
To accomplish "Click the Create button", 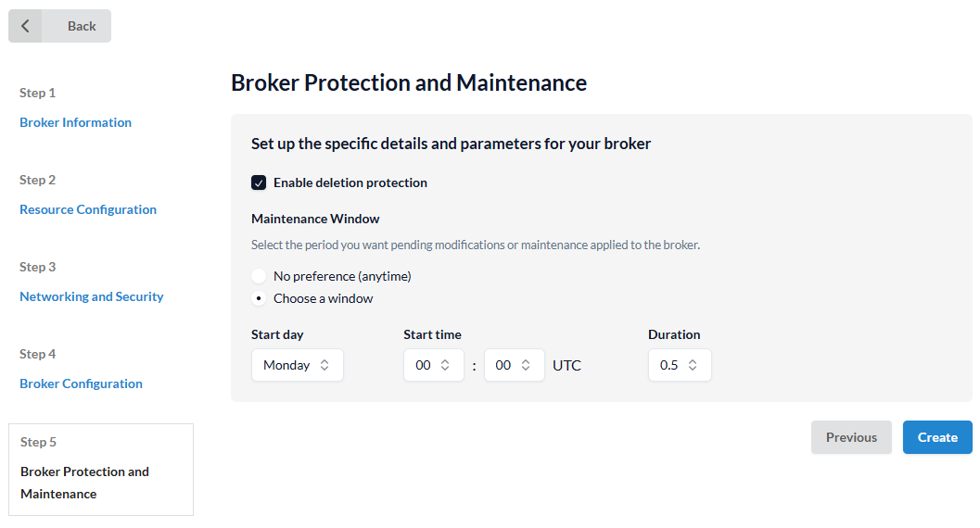I will coord(937,437).
